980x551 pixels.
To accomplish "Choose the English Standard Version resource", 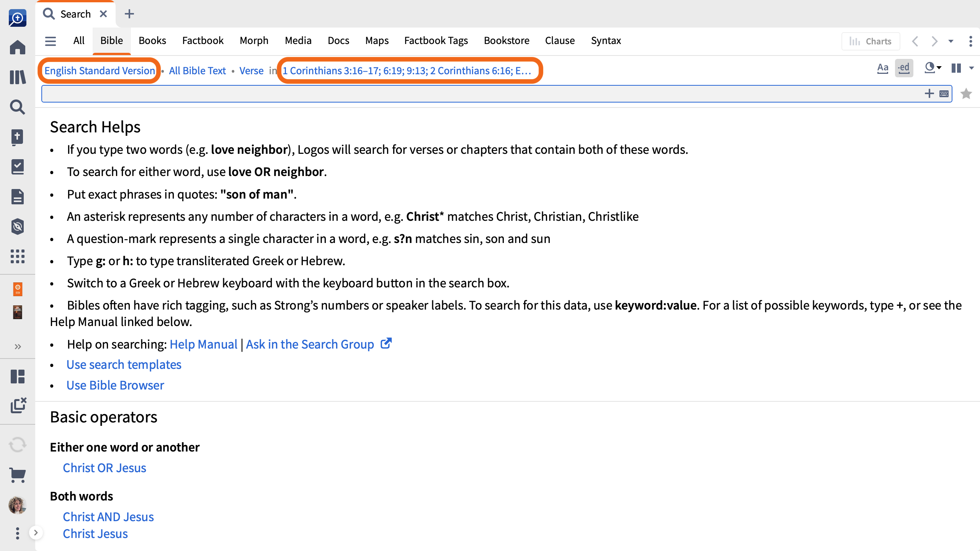I will pyautogui.click(x=100, y=70).
